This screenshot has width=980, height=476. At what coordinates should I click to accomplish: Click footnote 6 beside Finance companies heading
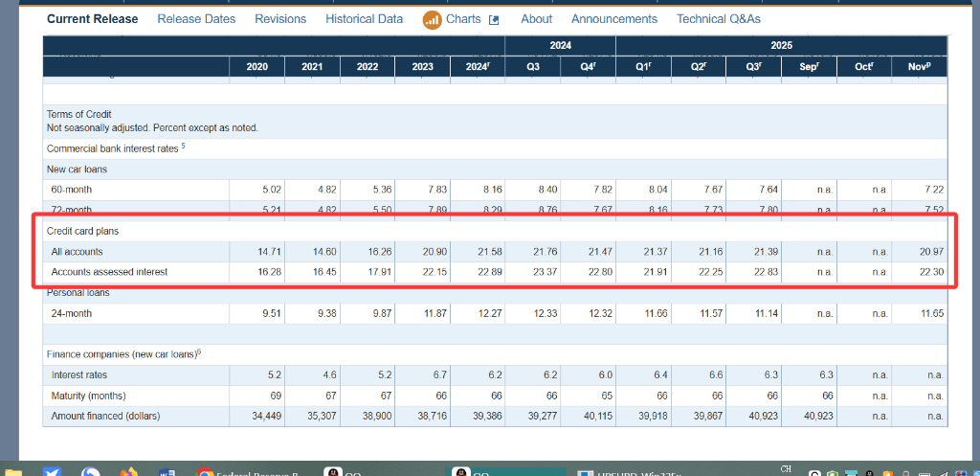click(x=199, y=352)
